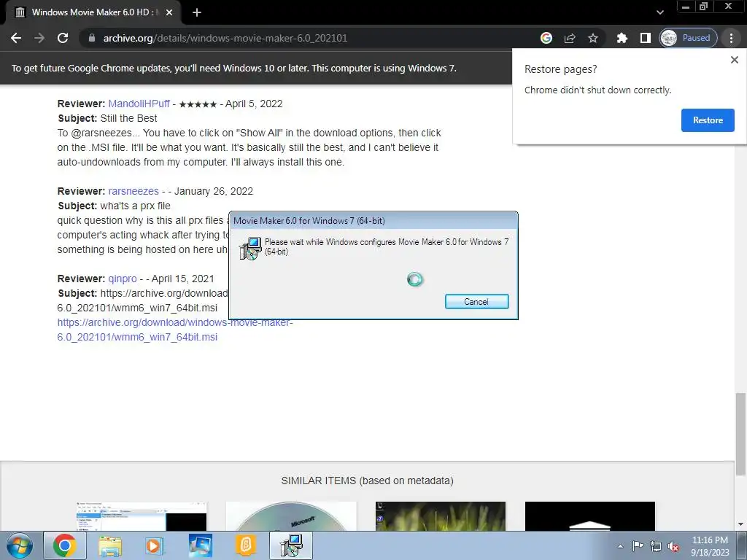This screenshot has height=560, width=747.
Task: Click the page vertical scrollbar thumb
Action: [741, 433]
